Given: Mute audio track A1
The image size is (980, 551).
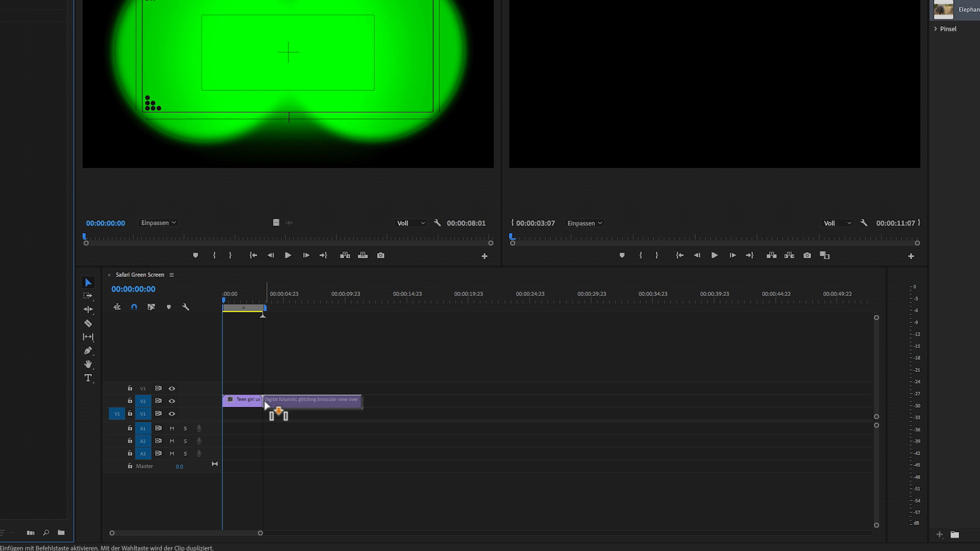Looking at the screenshot, I should click(x=172, y=428).
